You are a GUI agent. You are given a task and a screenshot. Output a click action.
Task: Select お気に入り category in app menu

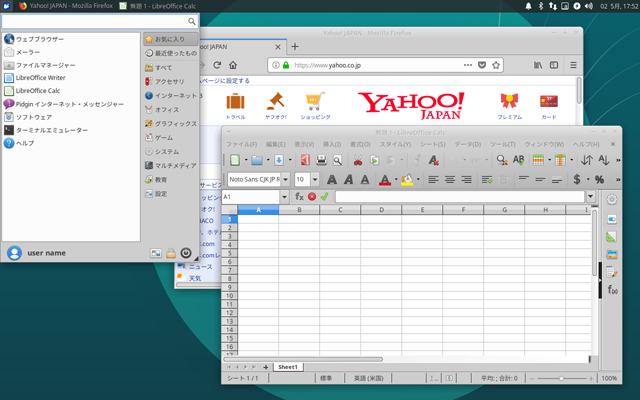(171, 39)
